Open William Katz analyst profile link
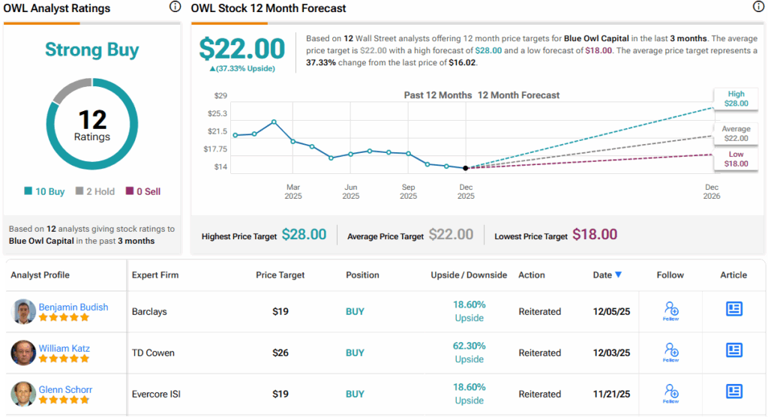This screenshot has width=768, height=417. pos(66,348)
